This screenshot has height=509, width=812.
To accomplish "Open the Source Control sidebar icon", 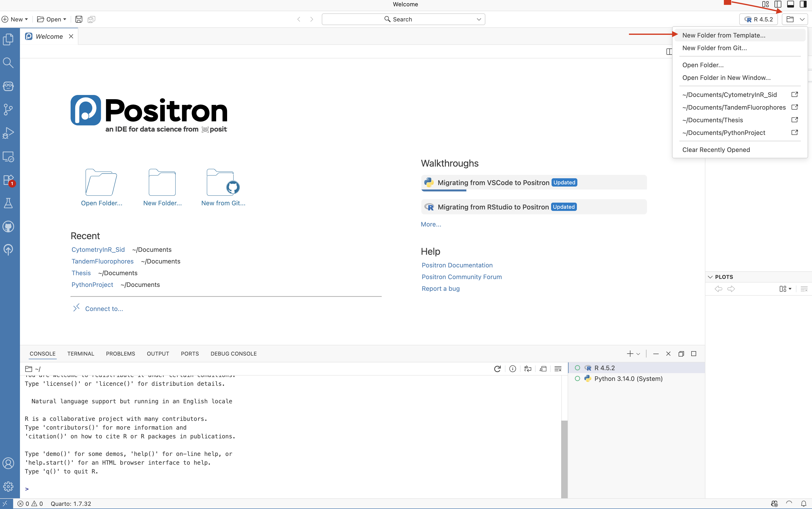I will [x=8, y=109].
